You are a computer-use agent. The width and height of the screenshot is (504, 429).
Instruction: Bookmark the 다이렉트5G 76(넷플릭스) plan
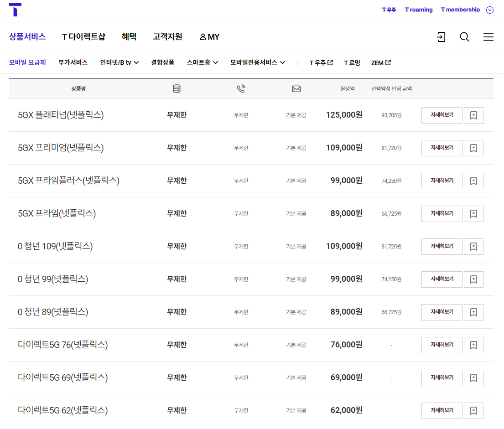(x=473, y=345)
